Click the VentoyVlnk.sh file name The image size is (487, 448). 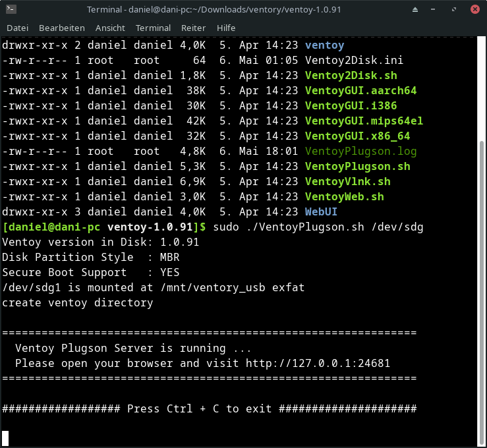pos(347,182)
